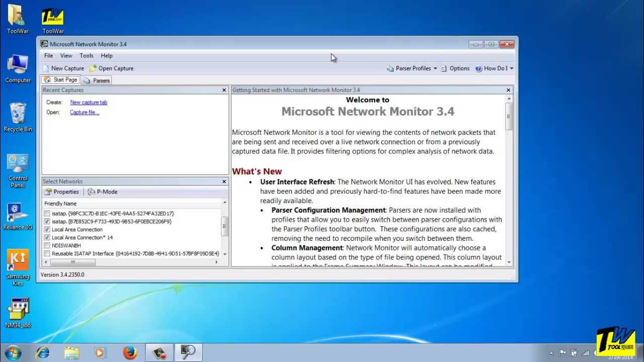Open the Computer desktop icon
644x362 pixels.
click(18, 69)
